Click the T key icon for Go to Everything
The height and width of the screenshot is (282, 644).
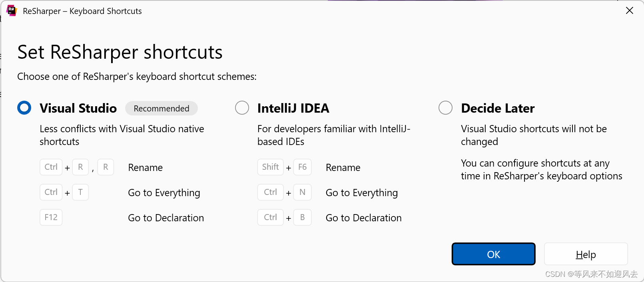click(80, 192)
